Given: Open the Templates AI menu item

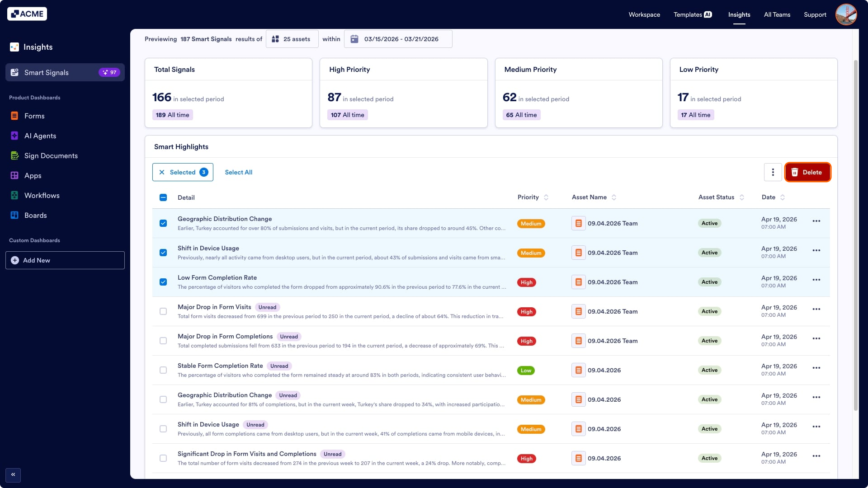Looking at the screenshot, I should click(x=692, y=14).
